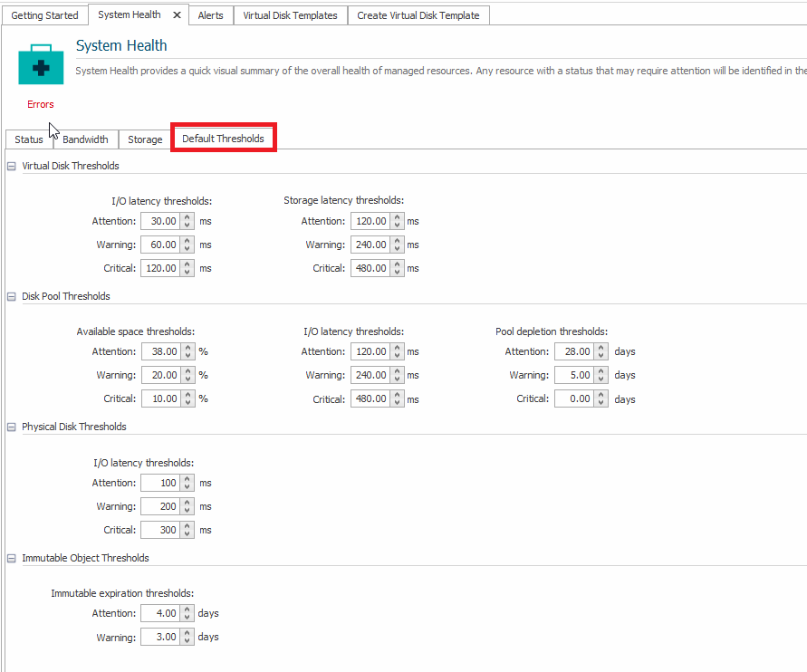Close the System Health tab
Image resolution: width=807 pixels, height=672 pixels.
[177, 15]
